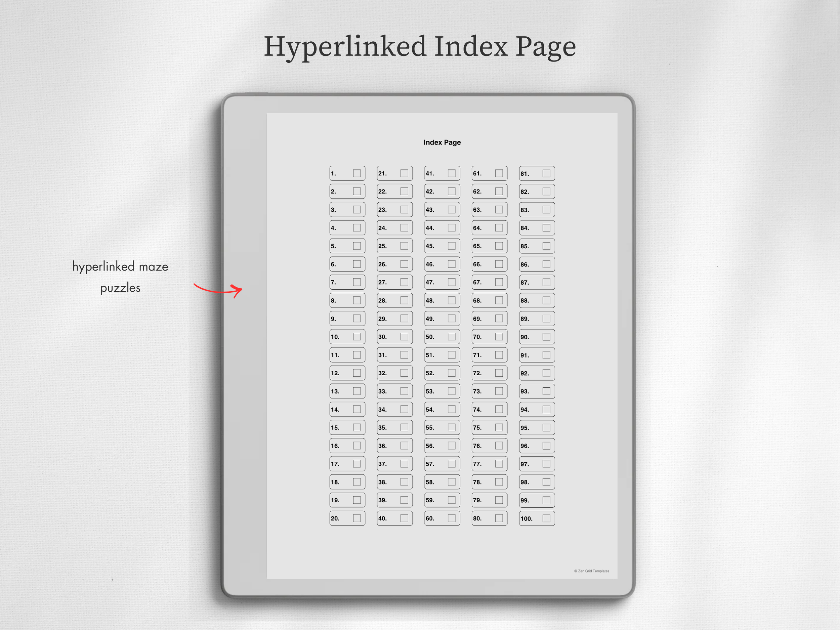The height and width of the screenshot is (630, 840).
Task: Go to puzzle 34.
Action: [394, 409]
